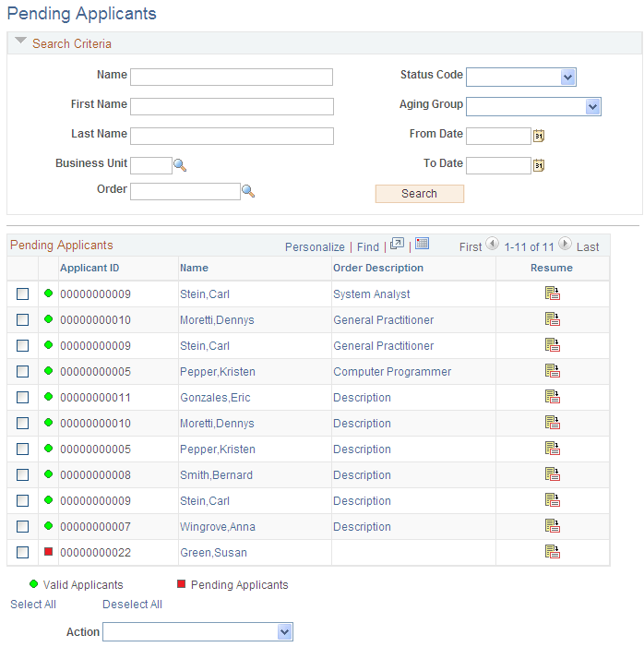
Task: Open the Aging Group dropdown
Action: tap(533, 107)
